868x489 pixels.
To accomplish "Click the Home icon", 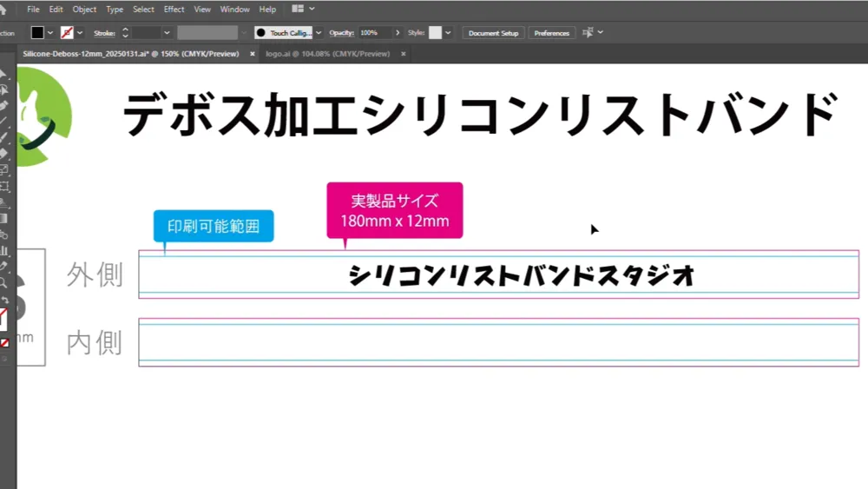I will (x=3, y=9).
